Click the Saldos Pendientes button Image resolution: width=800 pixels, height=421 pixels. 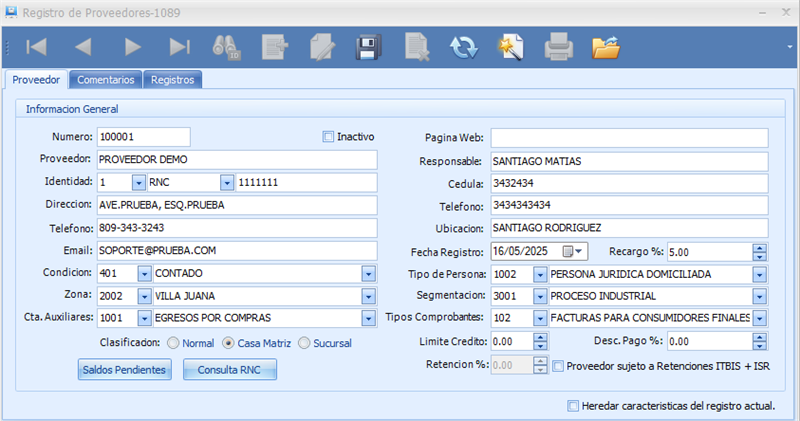(126, 370)
